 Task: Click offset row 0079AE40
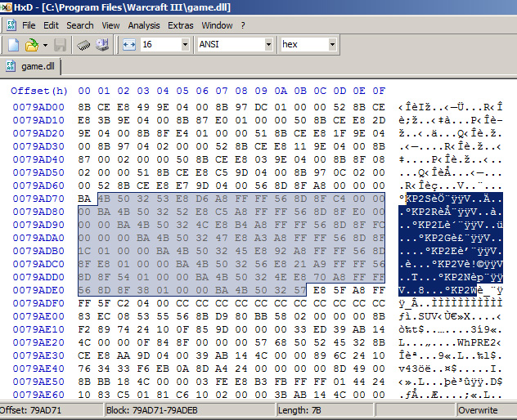pyautogui.click(x=38, y=369)
